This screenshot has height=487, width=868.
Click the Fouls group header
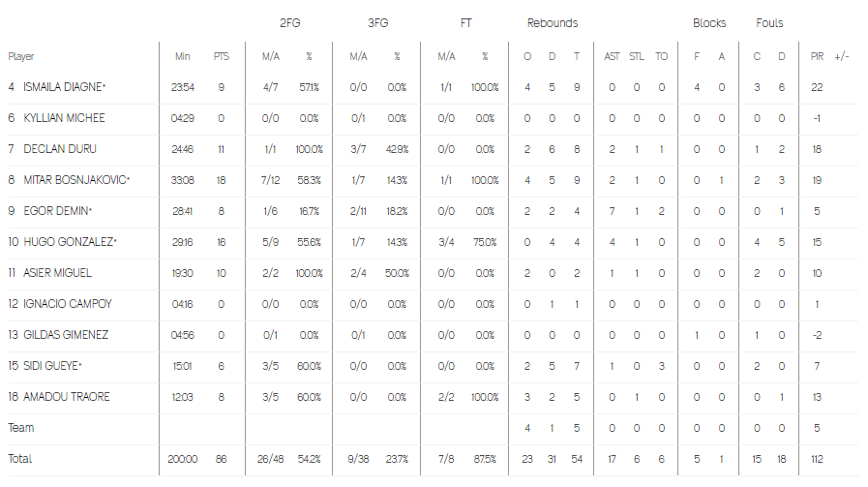click(x=769, y=23)
